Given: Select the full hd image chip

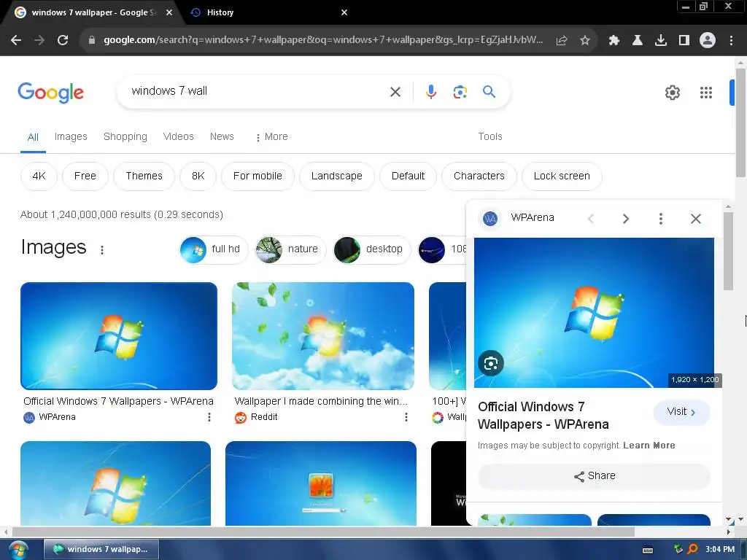Looking at the screenshot, I should click(214, 249).
